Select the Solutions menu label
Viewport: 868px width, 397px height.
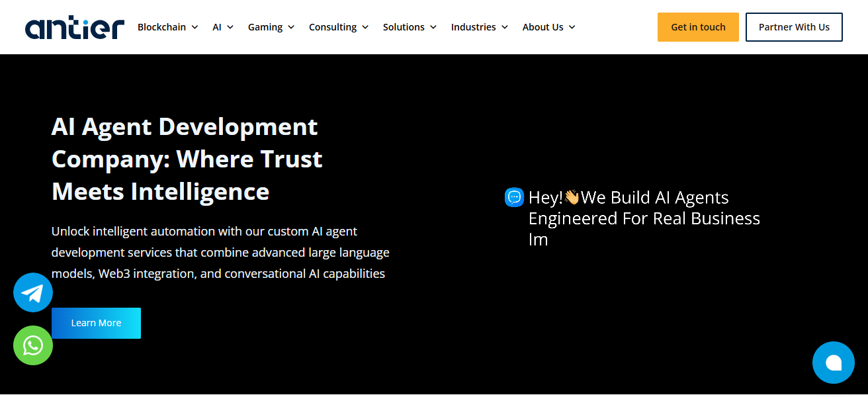[x=404, y=27]
